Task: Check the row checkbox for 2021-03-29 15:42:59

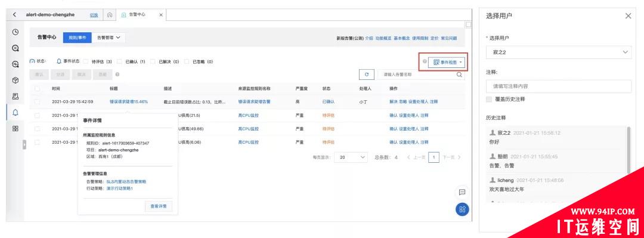Action: point(38,101)
